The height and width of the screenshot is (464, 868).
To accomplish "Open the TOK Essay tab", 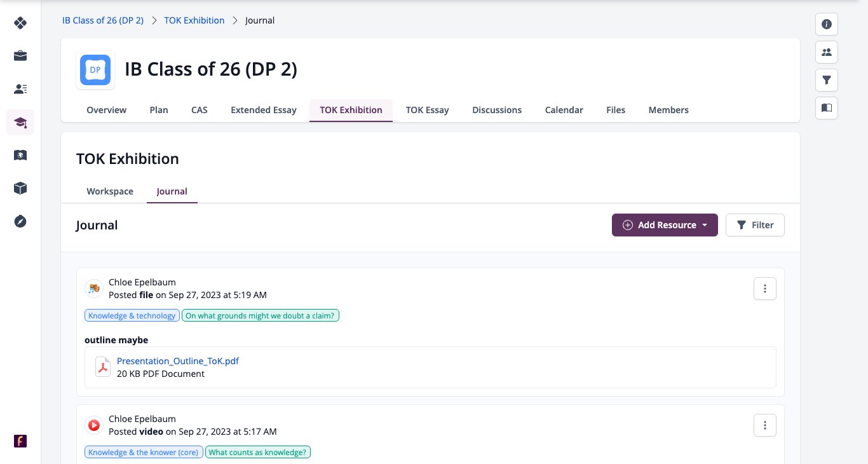I will 428,110.
